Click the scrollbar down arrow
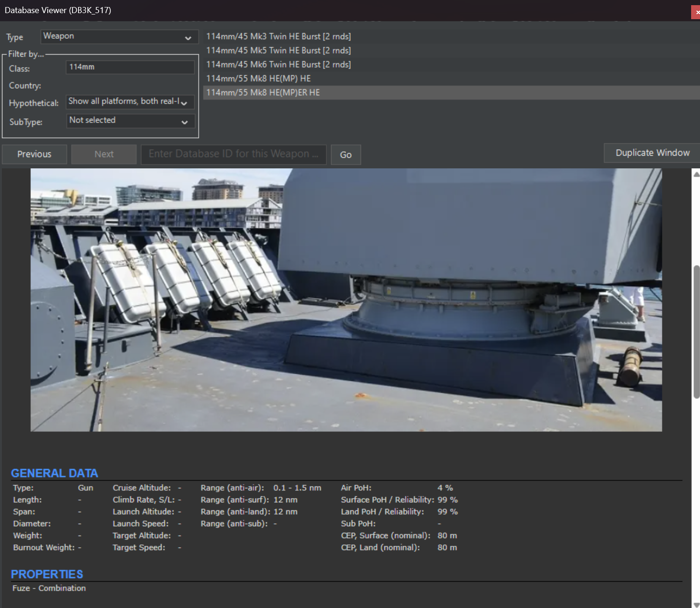 pos(696,604)
